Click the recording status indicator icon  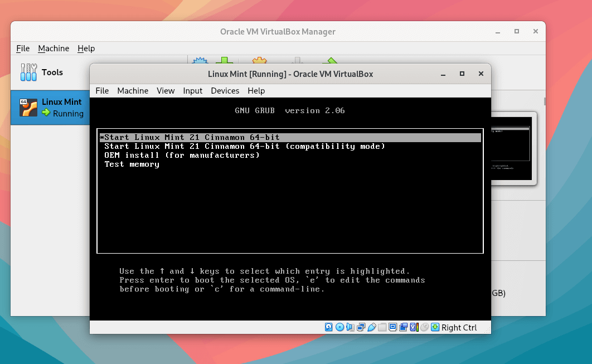(x=403, y=327)
